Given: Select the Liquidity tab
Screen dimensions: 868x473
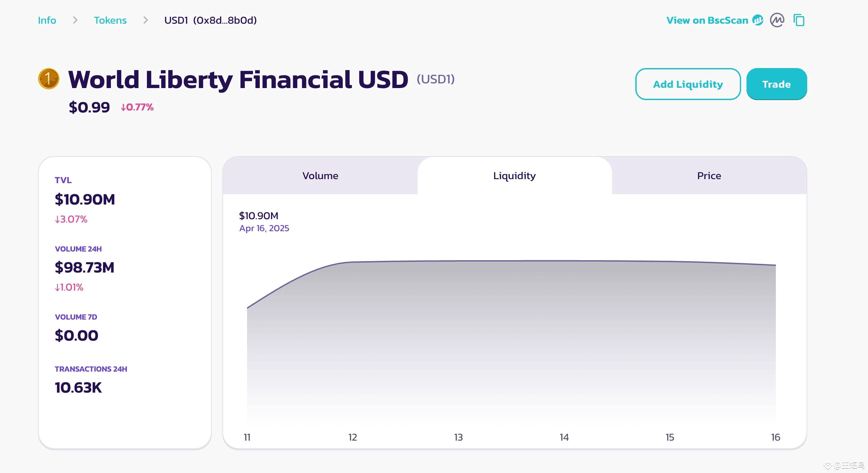Looking at the screenshot, I should pos(514,175).
